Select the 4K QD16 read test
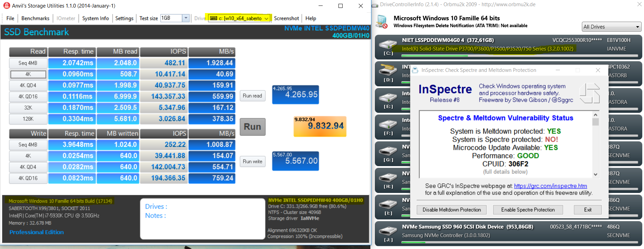 coord(28,96)
